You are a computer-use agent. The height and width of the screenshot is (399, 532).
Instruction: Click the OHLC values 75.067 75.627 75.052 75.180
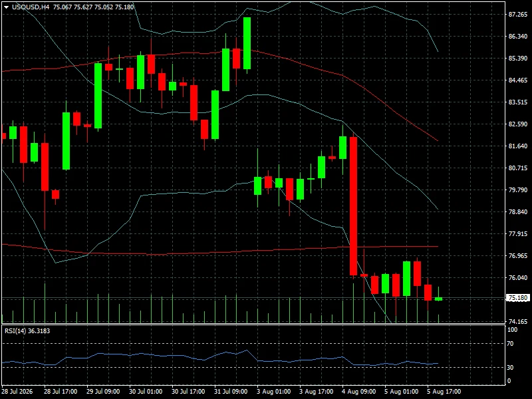[94, 7]
